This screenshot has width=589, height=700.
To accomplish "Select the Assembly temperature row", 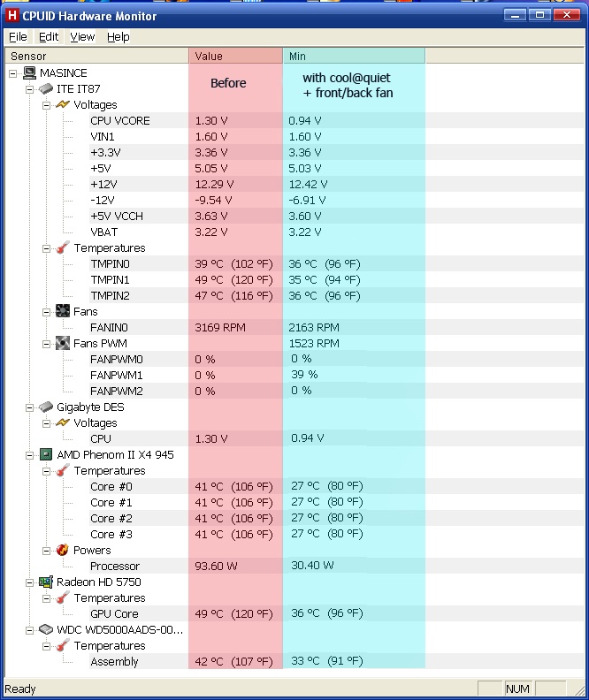I will click(337, 662).
